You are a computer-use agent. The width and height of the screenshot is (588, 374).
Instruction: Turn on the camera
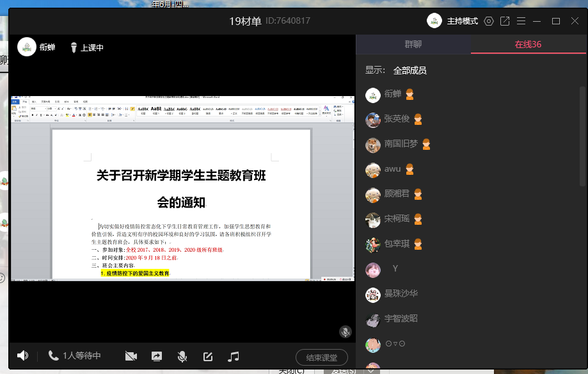(131, 356)
